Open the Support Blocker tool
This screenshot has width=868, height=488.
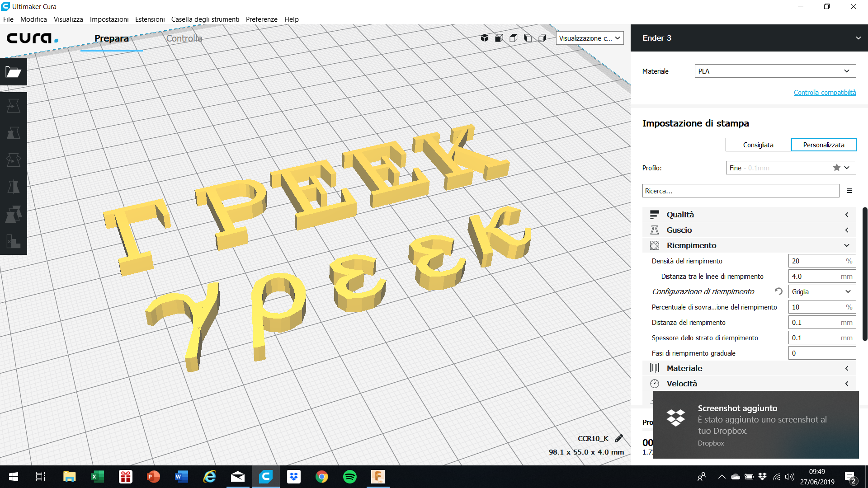click(x=13, y=242)
